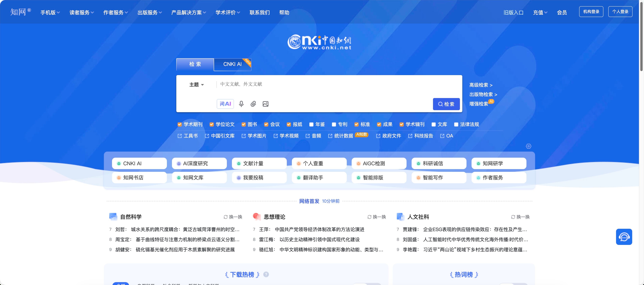
Task: Open the 中国引文库 external link
Action: tap(220, 136)
